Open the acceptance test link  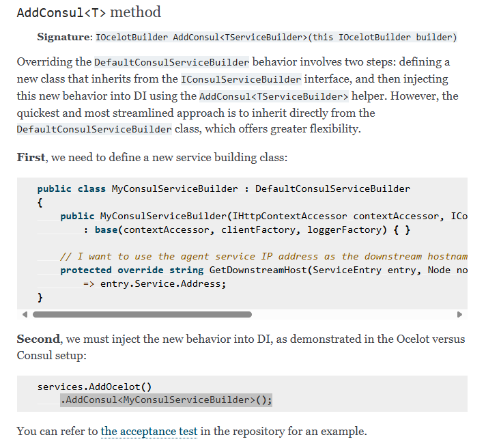click(149, 431)
